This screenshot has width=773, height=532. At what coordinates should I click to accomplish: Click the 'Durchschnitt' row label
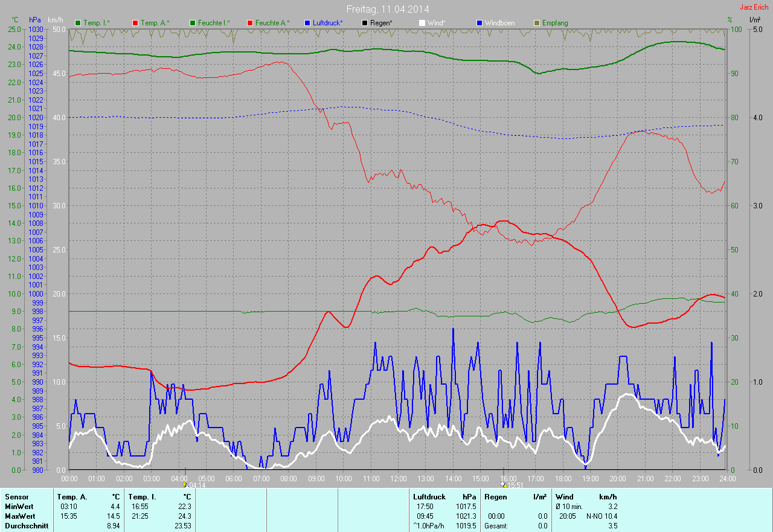coord(26,526)
